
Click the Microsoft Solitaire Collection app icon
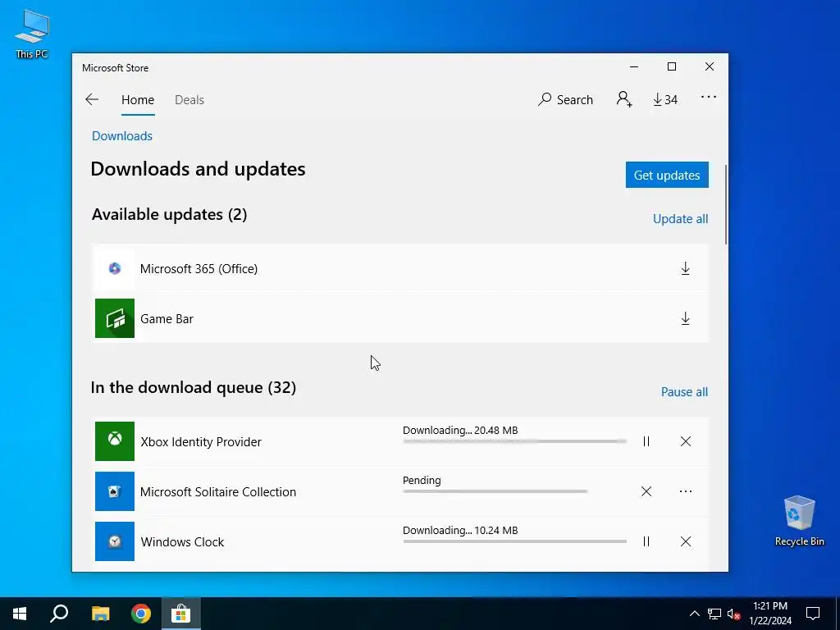tap(115, 491)
